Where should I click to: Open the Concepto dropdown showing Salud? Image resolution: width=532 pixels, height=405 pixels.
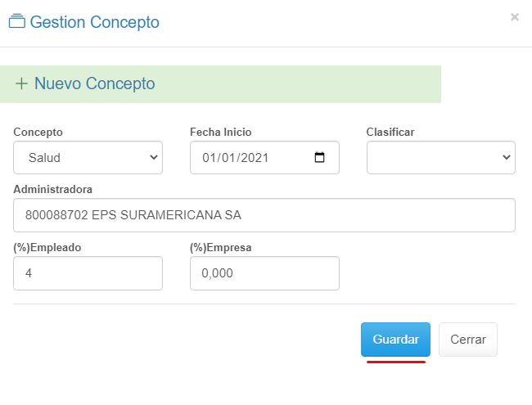pyautogui.click(x=88, y=158)
